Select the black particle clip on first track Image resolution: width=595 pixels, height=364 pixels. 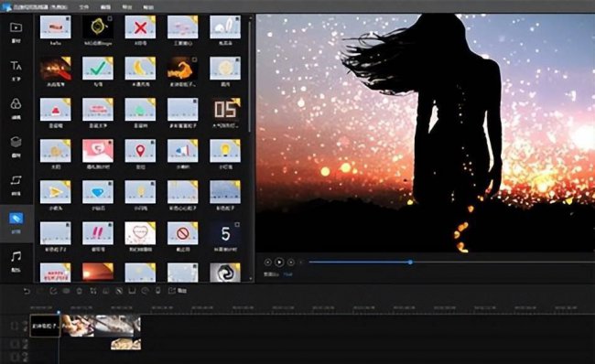click(x=45, y=326)
